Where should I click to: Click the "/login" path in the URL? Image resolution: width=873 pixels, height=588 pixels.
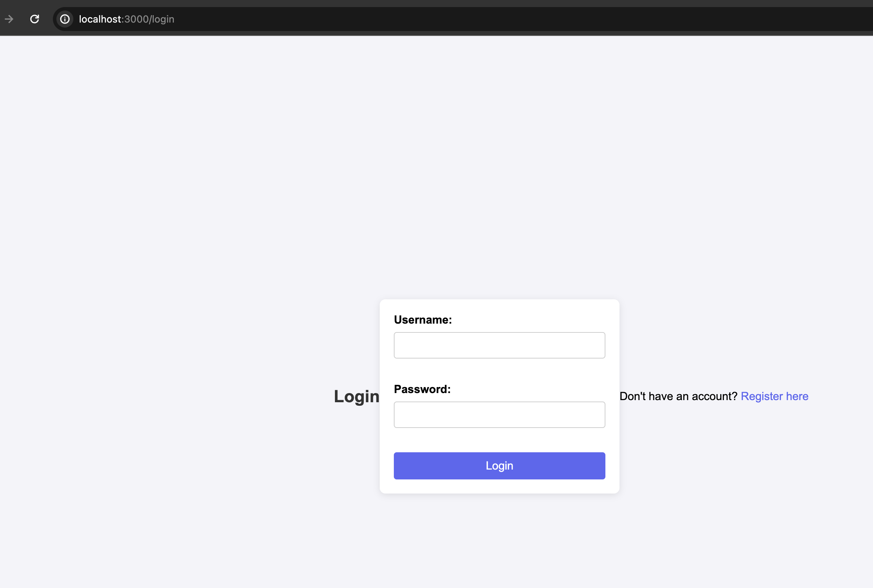pos(161,19)
